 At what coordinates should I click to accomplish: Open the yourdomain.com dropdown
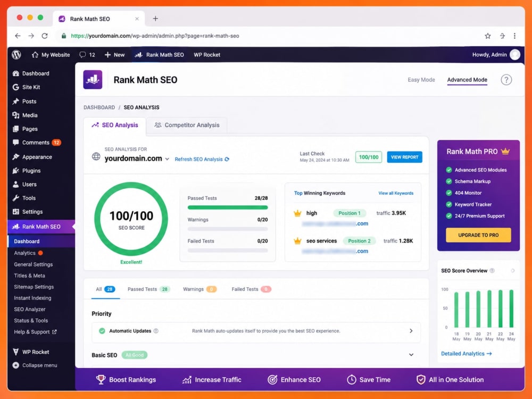137,159
